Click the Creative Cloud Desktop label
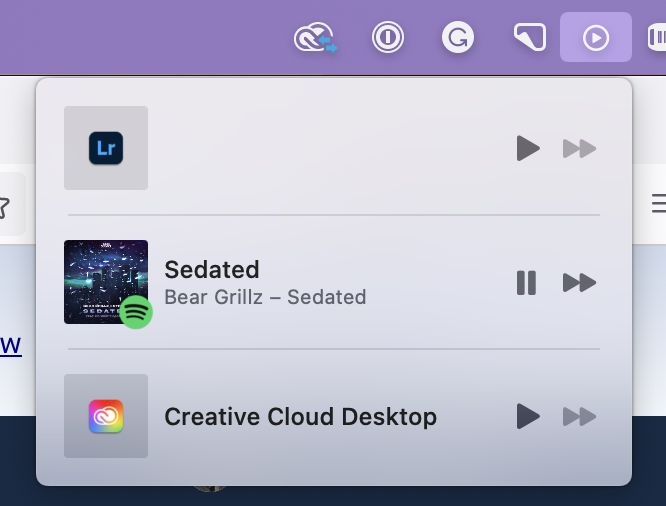The height and width of the screenshot is (506, 666). [300, 417]
